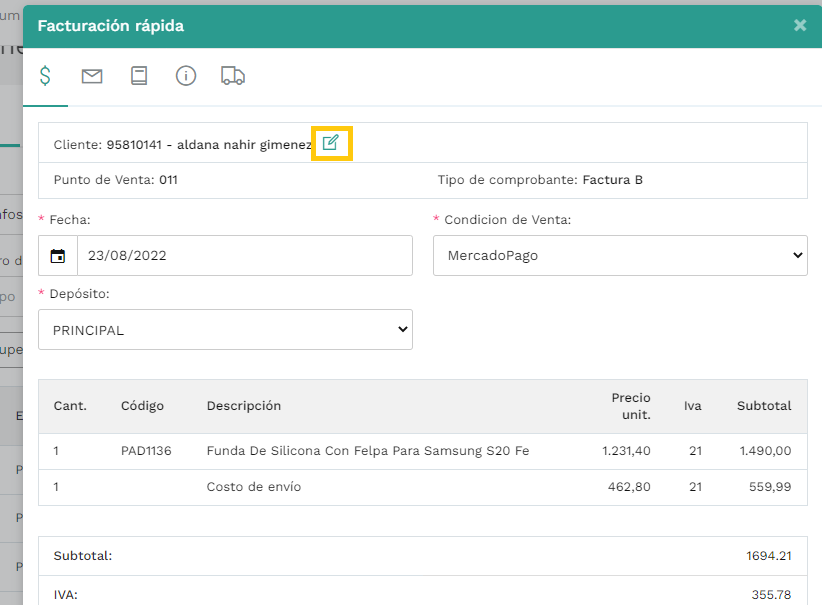Image resolution: width=822 pixels, height=605 pixels.
Task: Open the delivery truck shipping tab
Action: (233, 76)
